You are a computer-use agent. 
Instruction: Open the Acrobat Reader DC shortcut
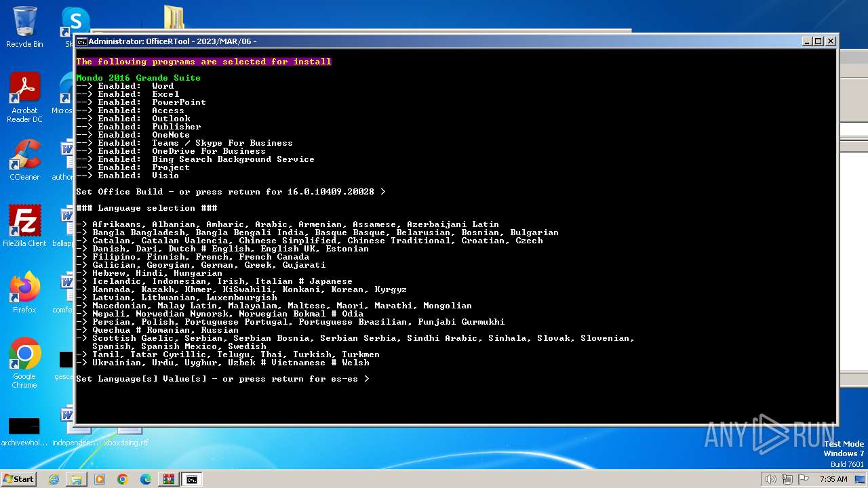(24, 98)
